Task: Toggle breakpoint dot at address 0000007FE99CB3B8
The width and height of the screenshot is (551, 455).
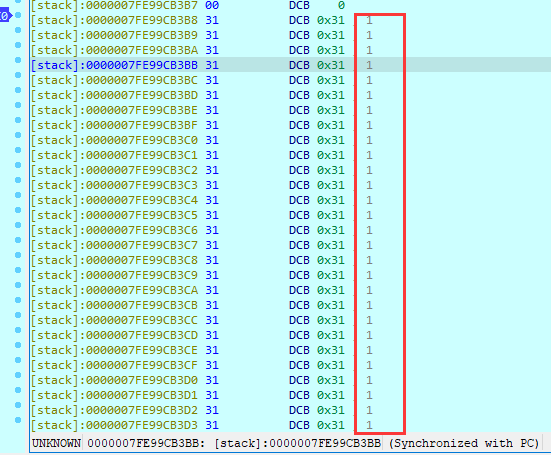Action: click(18, 15)
